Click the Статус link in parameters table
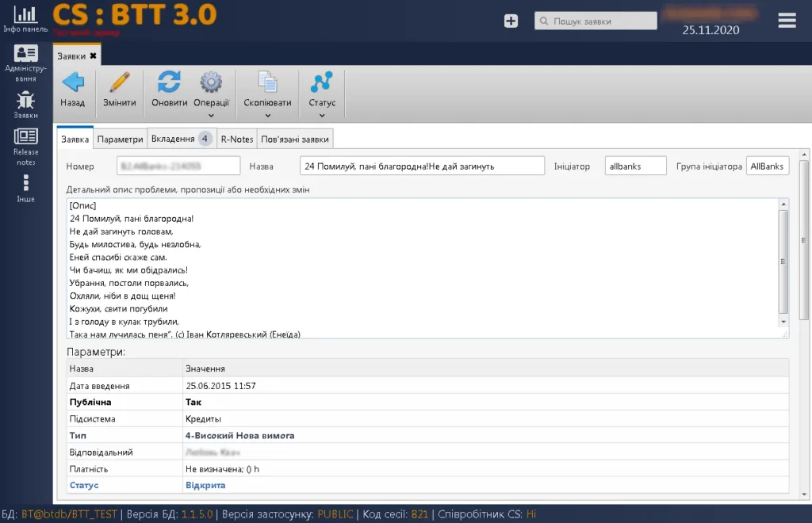Screen dimensions: 812x523 click(x=84, y=485)
